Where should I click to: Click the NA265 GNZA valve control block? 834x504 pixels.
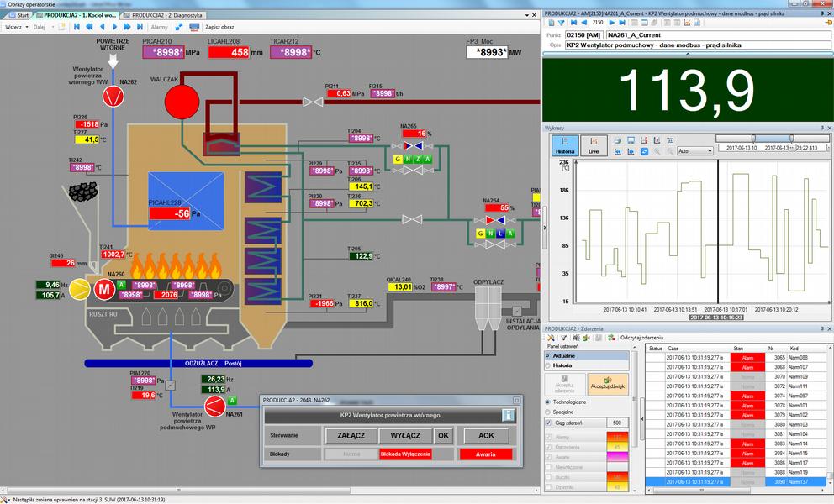coord(412,159)
